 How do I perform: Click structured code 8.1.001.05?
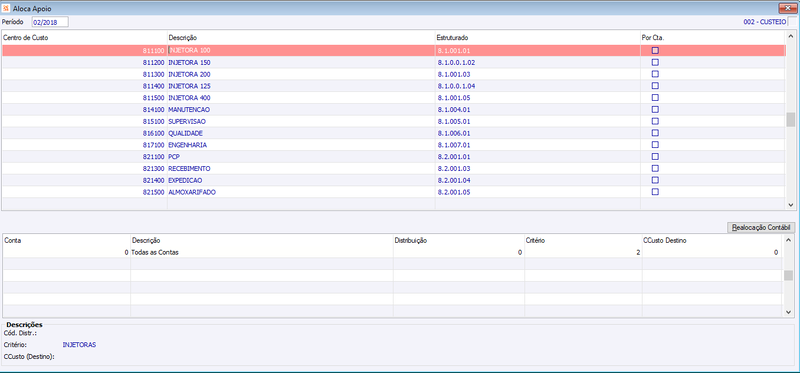(454, 97)
